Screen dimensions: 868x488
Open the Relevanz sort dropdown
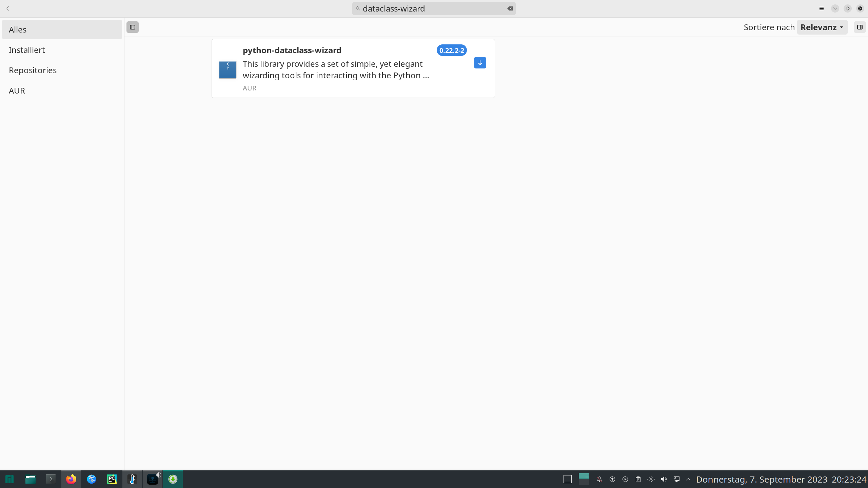(x=822, y=27)
